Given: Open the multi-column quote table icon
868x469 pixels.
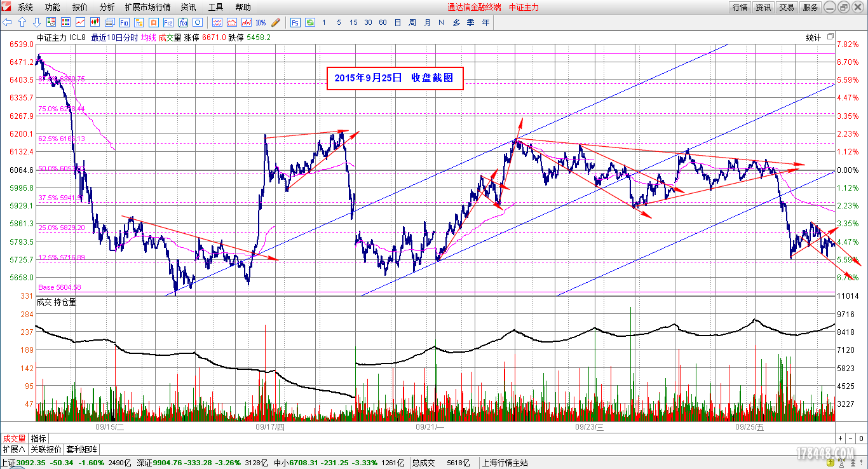Looking at the screenshot, I should pyautogui.click(x=65, y=22).
